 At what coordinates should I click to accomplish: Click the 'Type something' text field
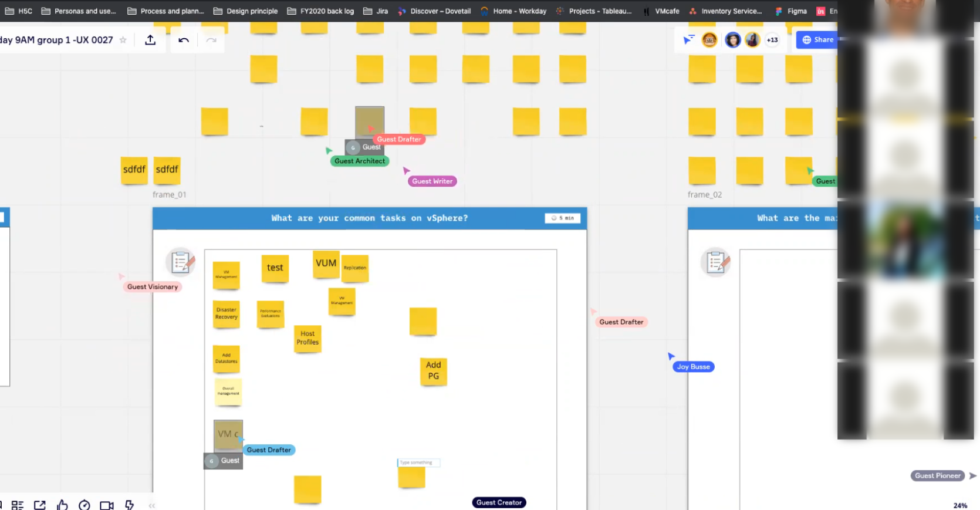click(418, 462)
